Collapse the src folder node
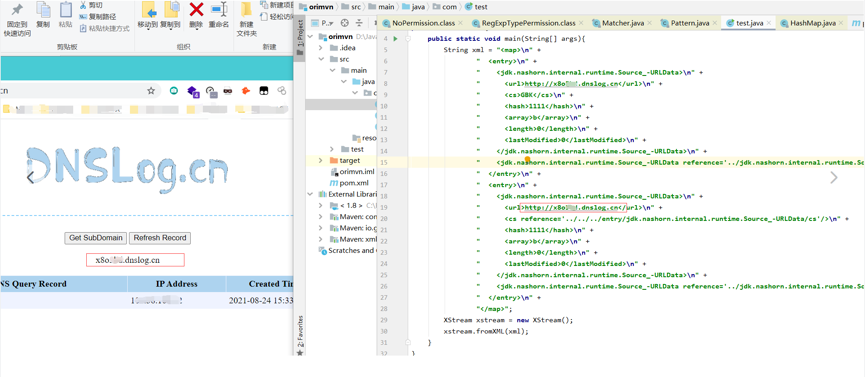Screen dimensions: 865x377 321,59
